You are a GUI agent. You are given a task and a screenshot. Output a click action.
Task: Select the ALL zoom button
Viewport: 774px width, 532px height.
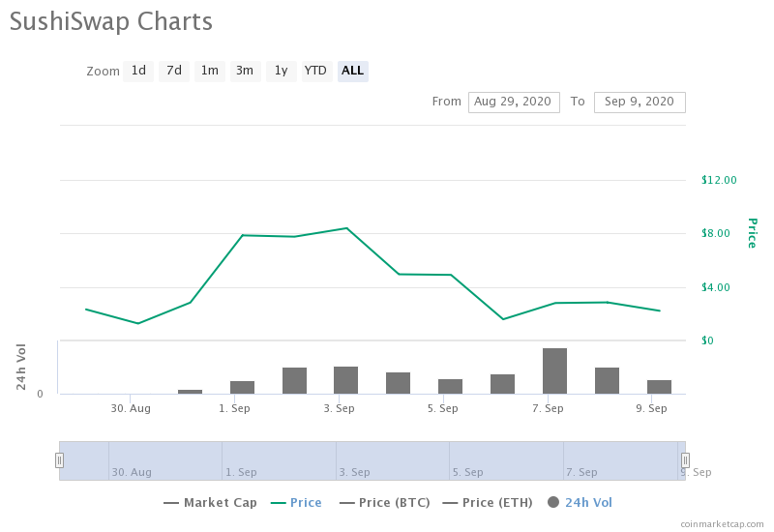coord(352,71)
